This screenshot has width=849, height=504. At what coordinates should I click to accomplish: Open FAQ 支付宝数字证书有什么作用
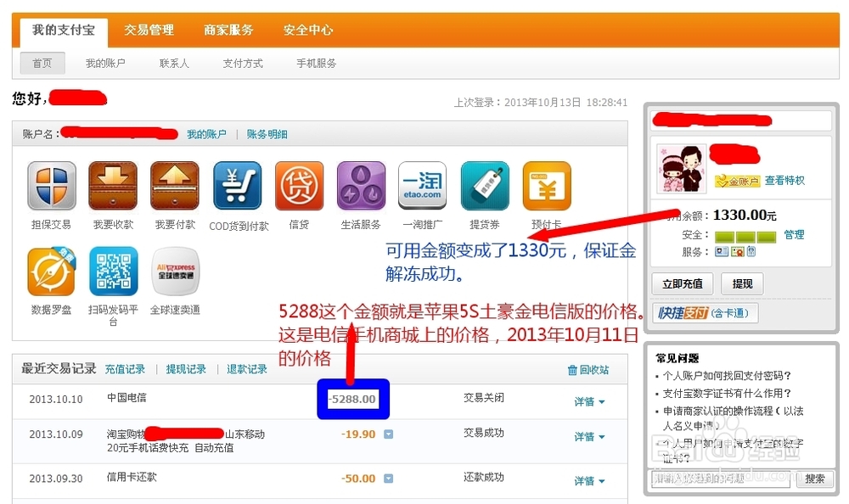pyautogui.click(x=727, y=393)
